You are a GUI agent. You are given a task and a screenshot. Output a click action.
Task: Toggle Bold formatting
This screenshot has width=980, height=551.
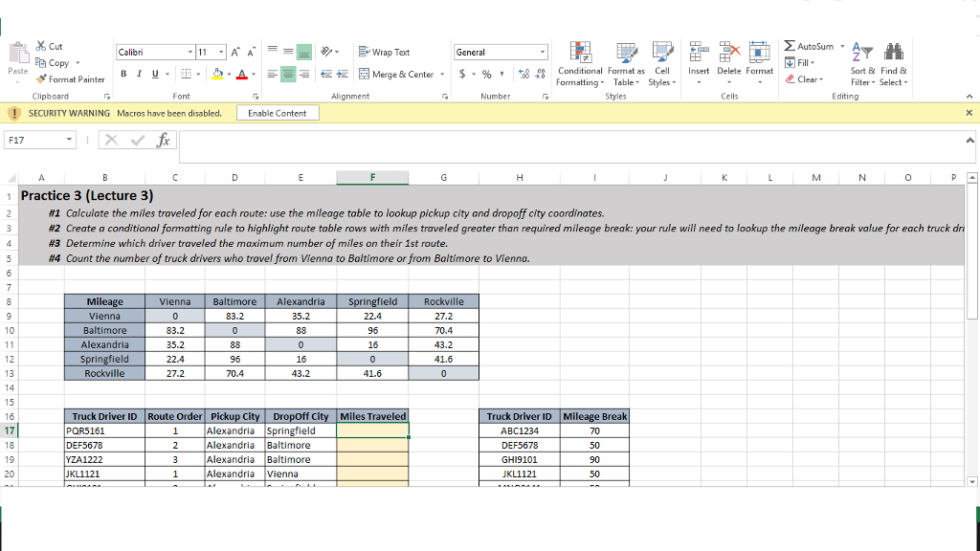click(123, 74)
